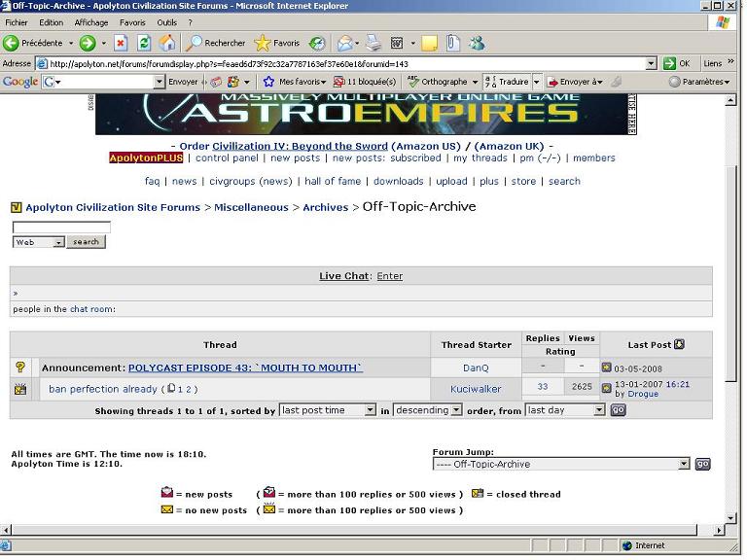This screenshot has width=747, height=560.
Task: Open the Favoris star toolbar button
Action: 277,43
